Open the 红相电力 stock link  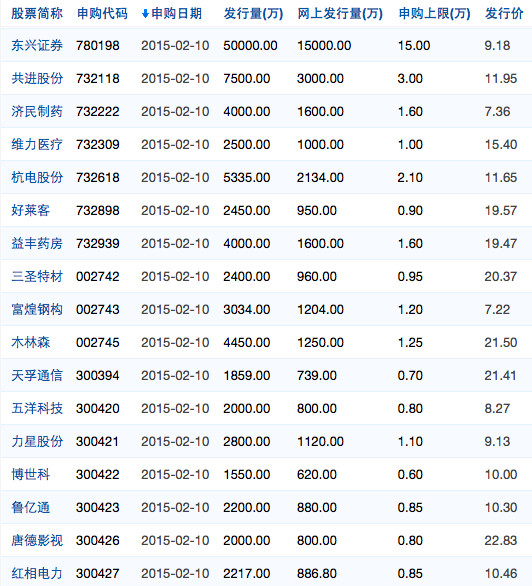37,573
